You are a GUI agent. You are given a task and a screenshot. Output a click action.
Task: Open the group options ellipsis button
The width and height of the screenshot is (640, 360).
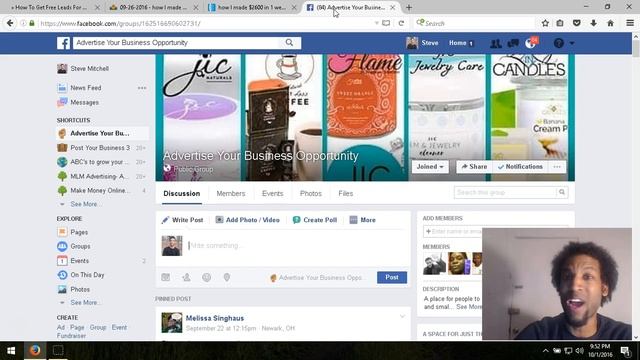(557, 167)
